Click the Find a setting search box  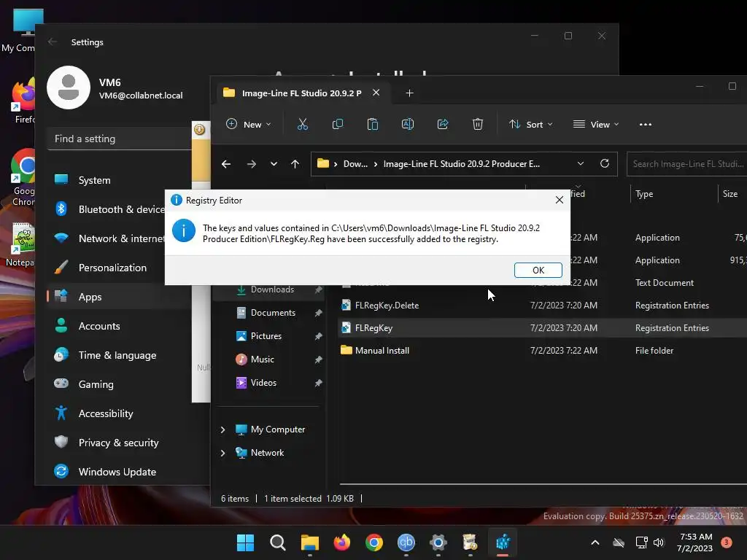point(119,139)
